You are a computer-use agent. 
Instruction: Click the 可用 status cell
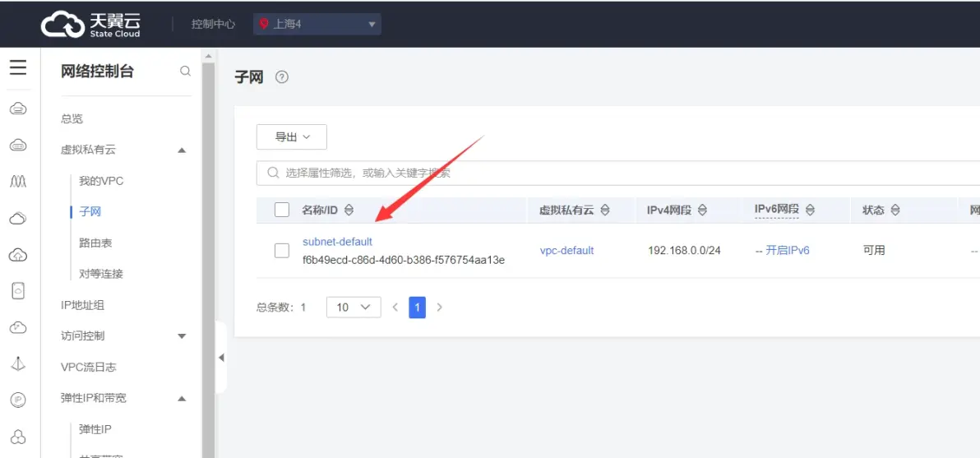[874, 251]
